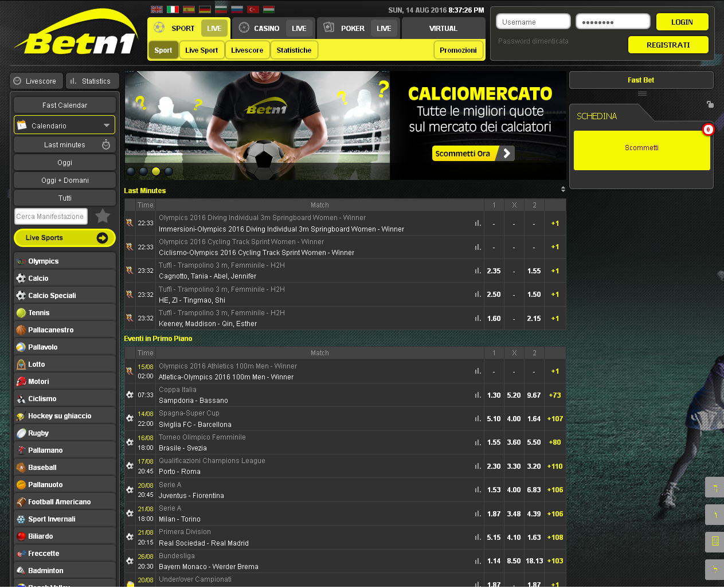Screen dimensions: 724x588
Task: Click Password dimenticata link
Action: pos(533,41)
